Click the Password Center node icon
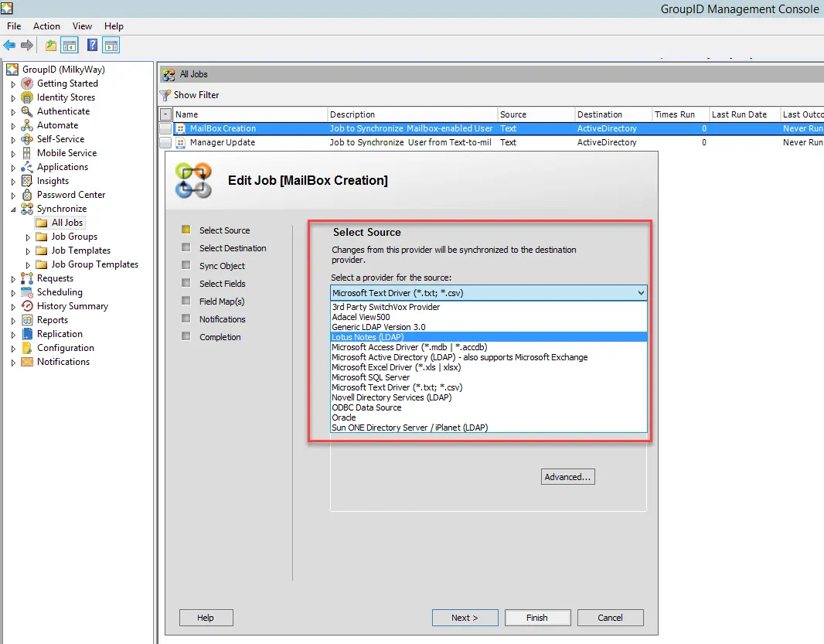 pos(27,195)
